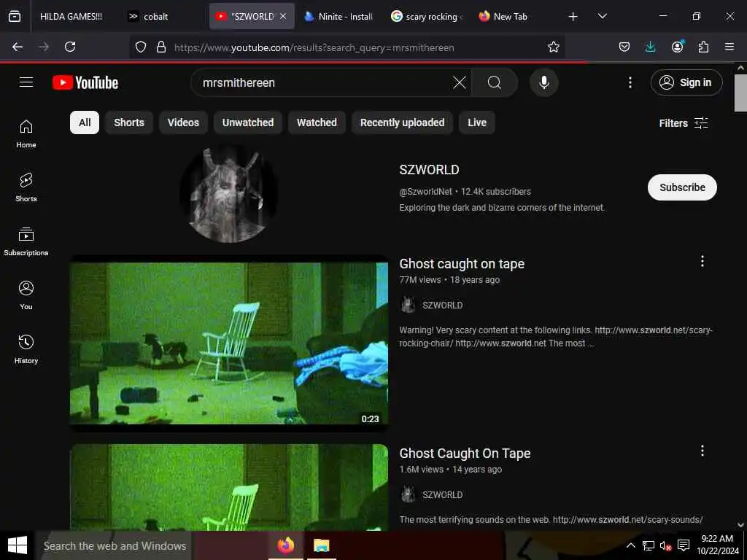
Task: Switch to the New Tab tab
Action: [x=514, y=16]
